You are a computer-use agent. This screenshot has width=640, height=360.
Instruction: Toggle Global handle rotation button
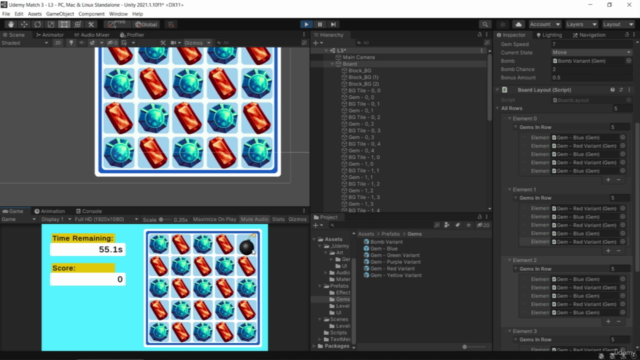[146, 24]
